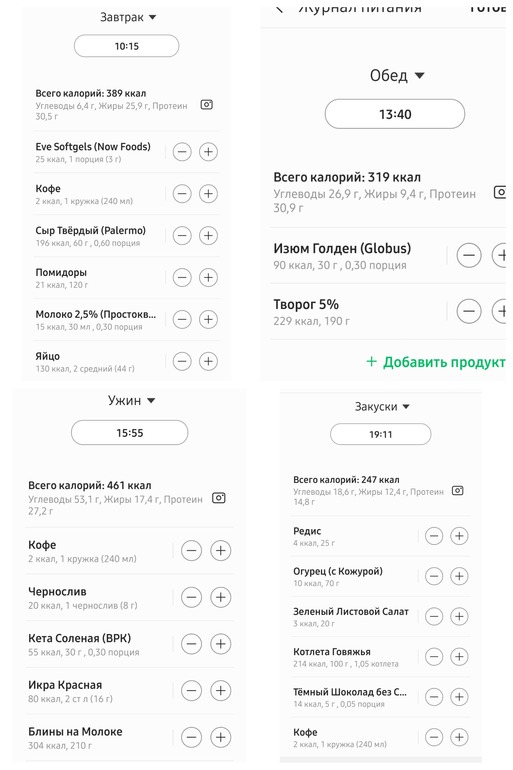The height and width of the screenshot is (770, 513).
Task: Increase the Икра Красная portion
Action: pos(221,690)
